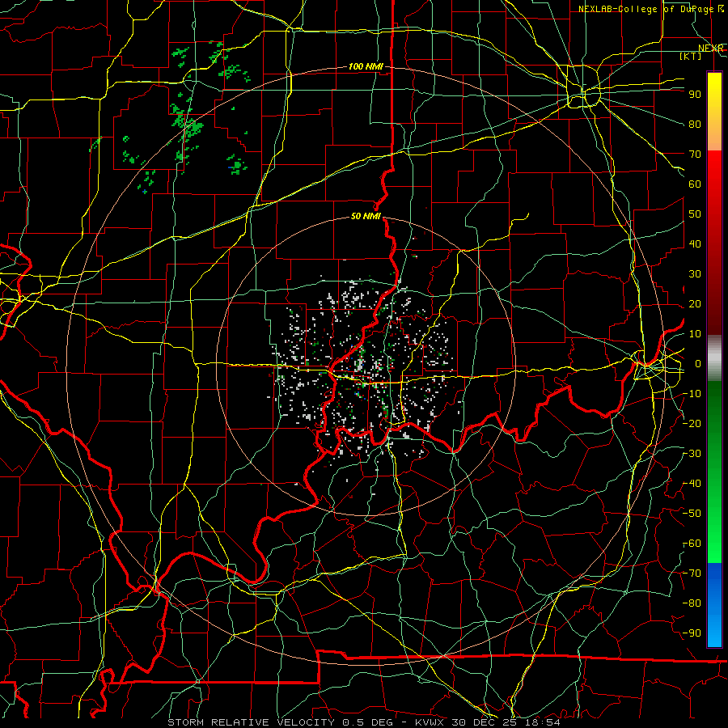Click the positive 70 knot scale label
The image size is (728, 728).
pyautogui.click(x=695, y=154)
